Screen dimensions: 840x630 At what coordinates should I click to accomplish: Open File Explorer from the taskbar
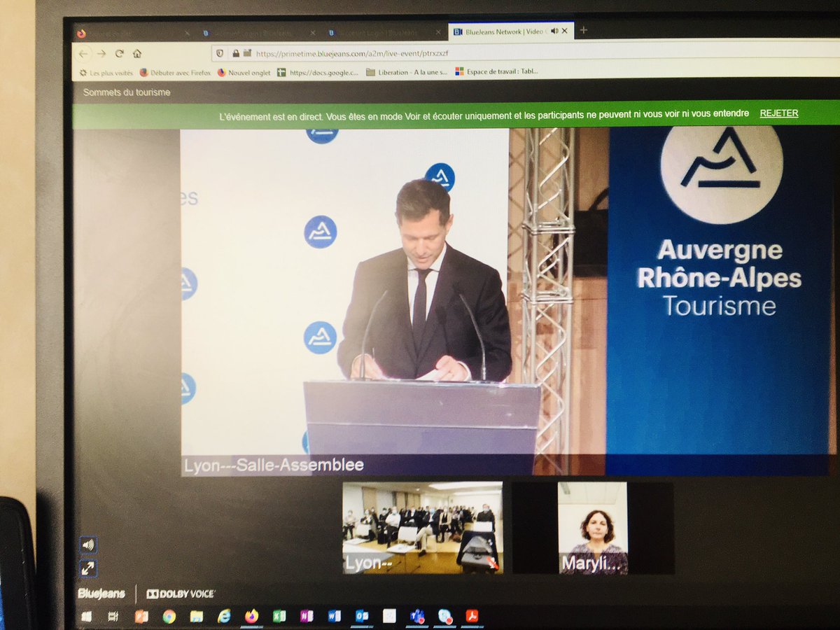[x=196, y=617]
